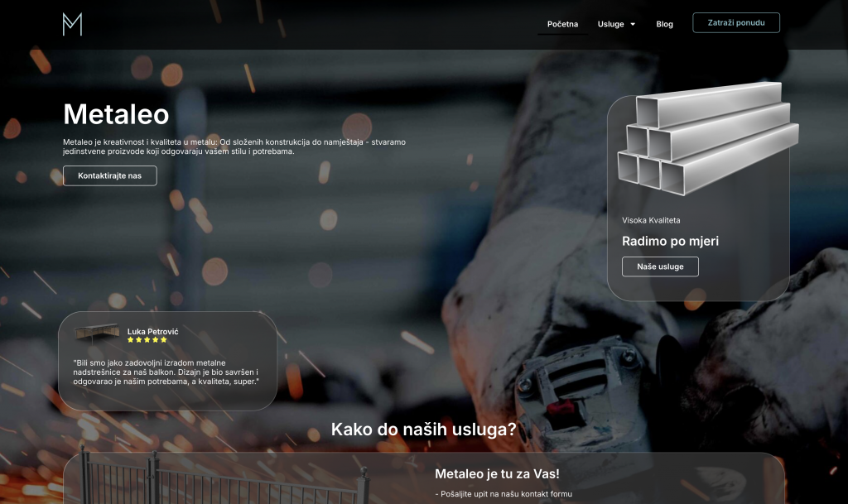Select the Početna navigation item

point(563,24)
